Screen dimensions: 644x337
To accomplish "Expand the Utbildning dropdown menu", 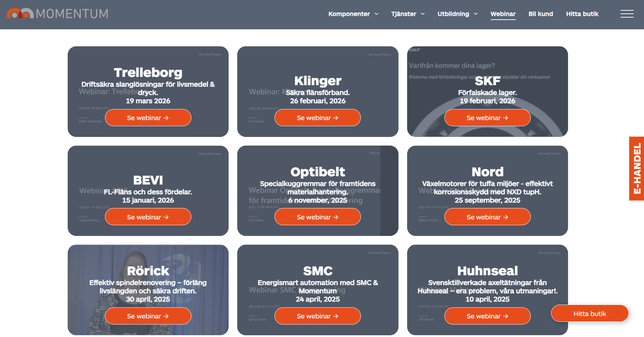I will coord(457,14).
